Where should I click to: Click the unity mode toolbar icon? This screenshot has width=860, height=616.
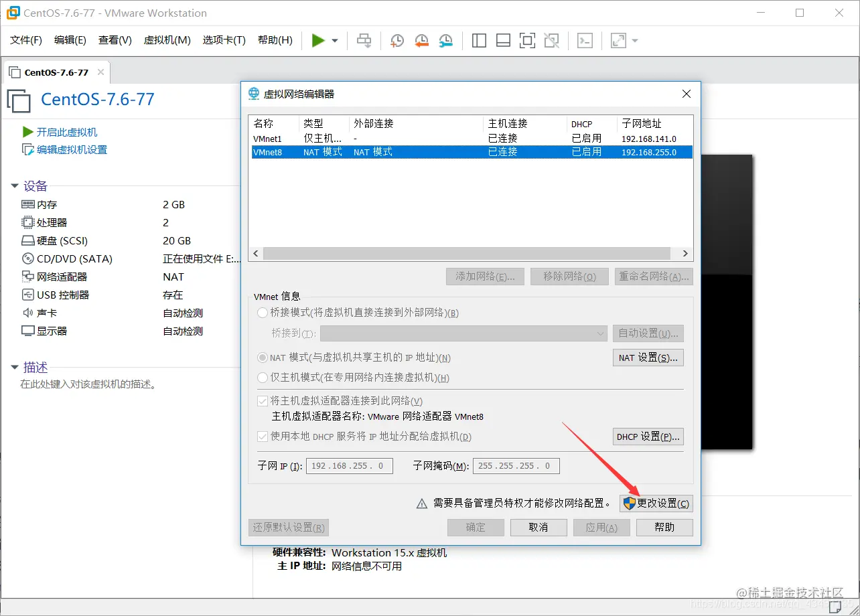pos(551,41)
